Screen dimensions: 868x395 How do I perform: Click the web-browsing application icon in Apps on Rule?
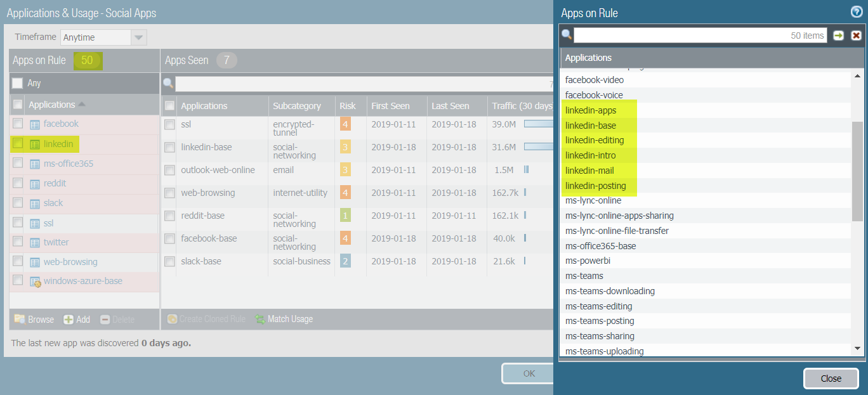point(35,262)
